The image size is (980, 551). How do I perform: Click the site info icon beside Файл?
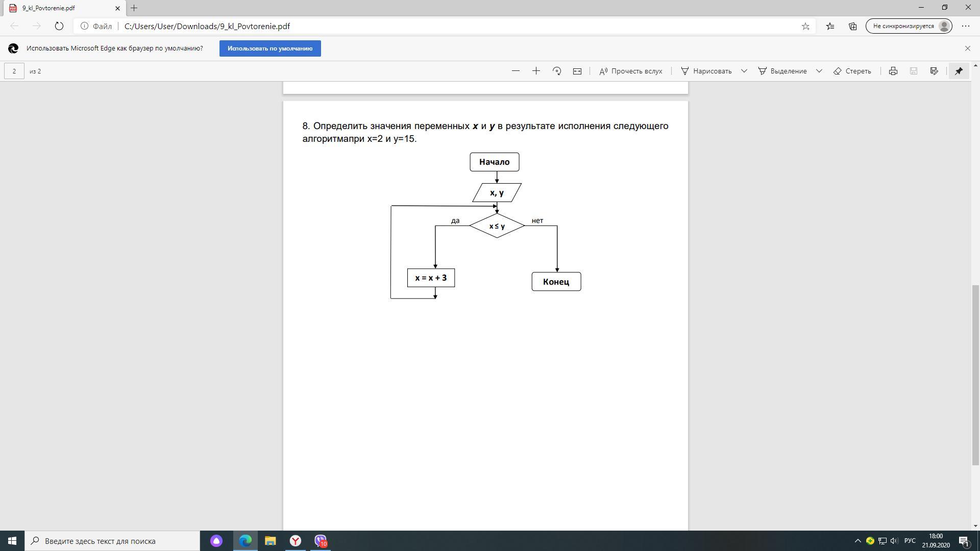(84, 26)
